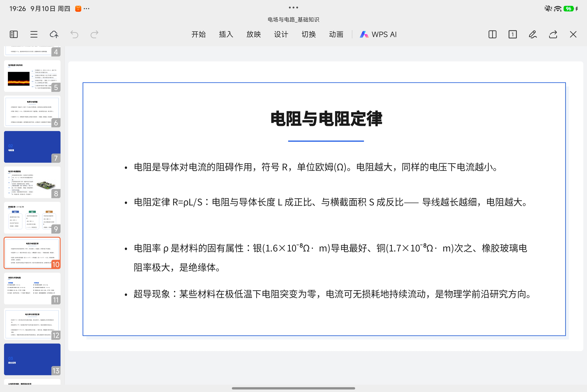This screenshot has width=587, height=392.
Task: Tap the cloud upload save icon
Action: 54,34
